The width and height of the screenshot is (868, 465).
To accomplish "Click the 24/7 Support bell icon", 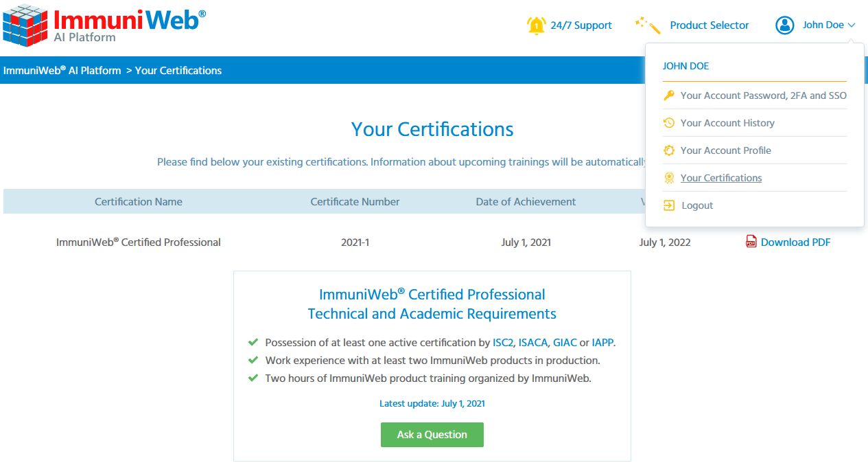I will [x=536, y=25].
